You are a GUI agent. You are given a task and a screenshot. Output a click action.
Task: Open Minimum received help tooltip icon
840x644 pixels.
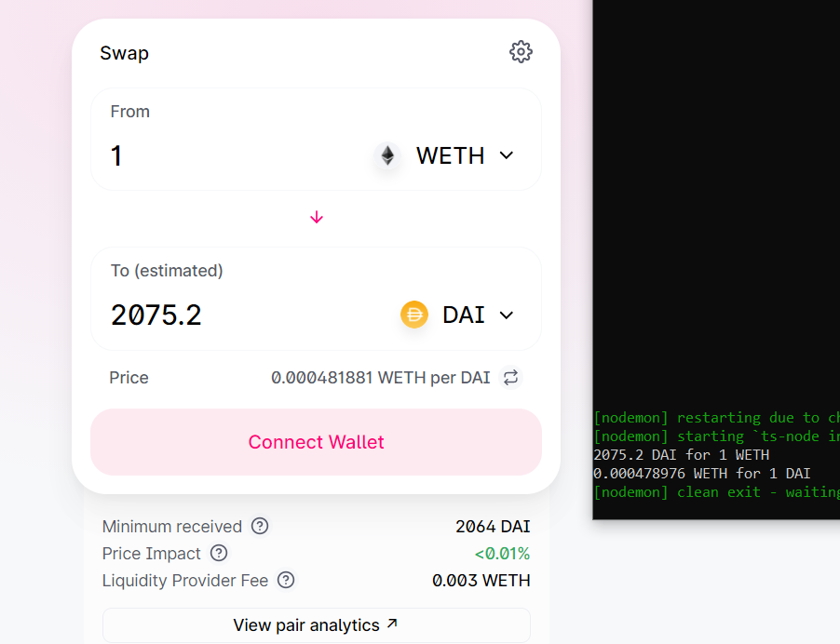261,526
